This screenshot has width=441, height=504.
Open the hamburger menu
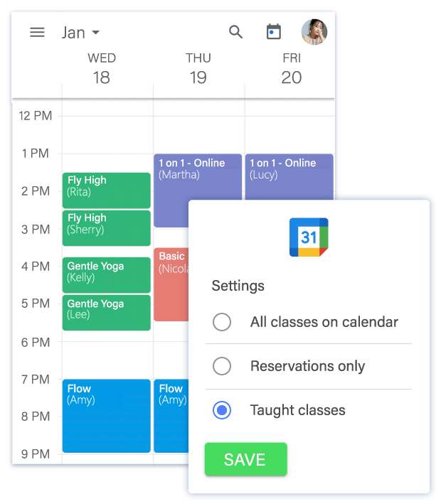37,32
